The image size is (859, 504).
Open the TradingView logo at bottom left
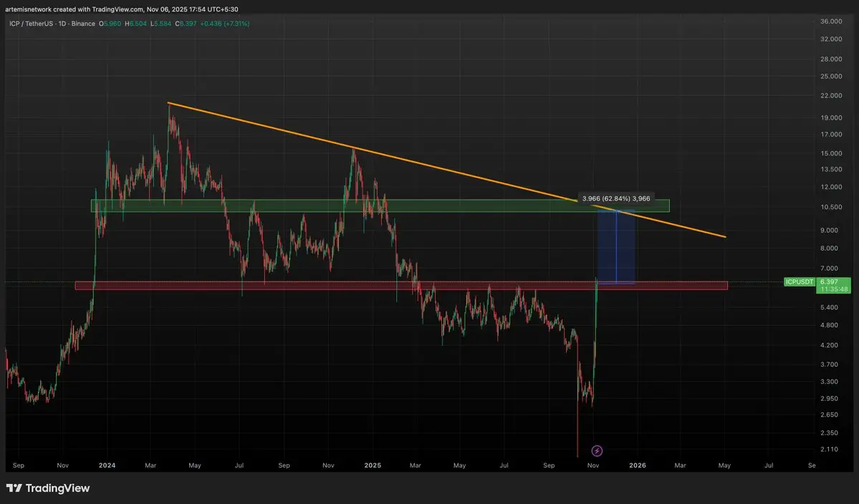(48, 488)
